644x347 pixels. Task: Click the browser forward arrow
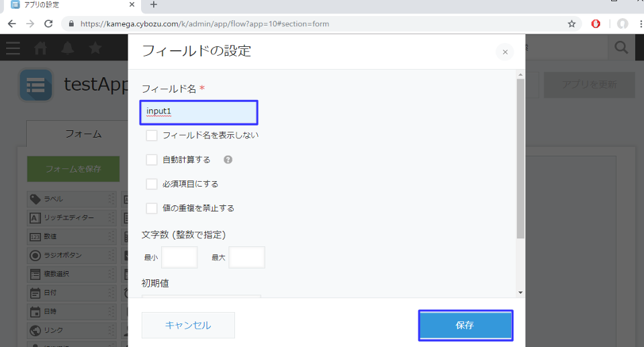30,23
